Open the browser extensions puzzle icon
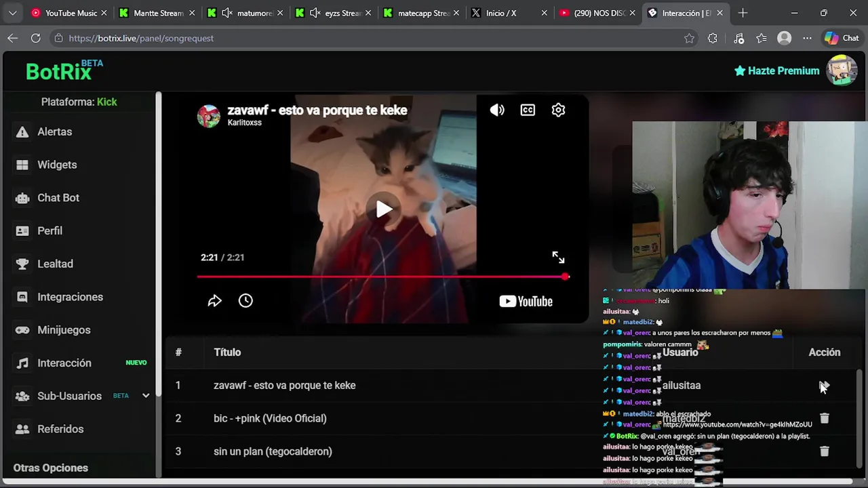 coord(712,39)
